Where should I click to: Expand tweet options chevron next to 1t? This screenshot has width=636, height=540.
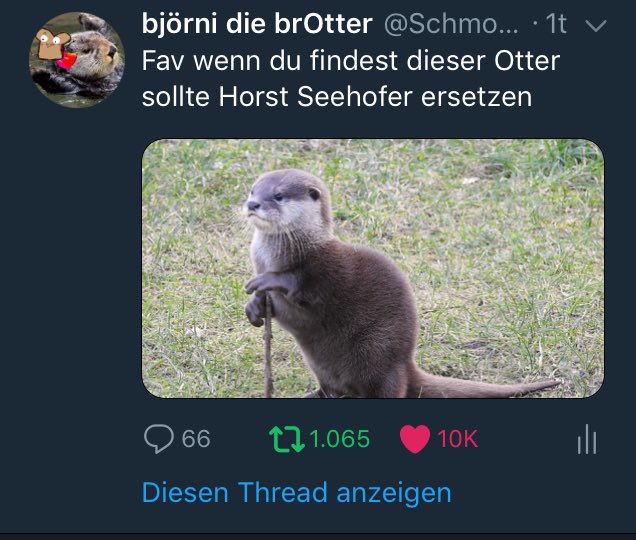click(596, 26)
